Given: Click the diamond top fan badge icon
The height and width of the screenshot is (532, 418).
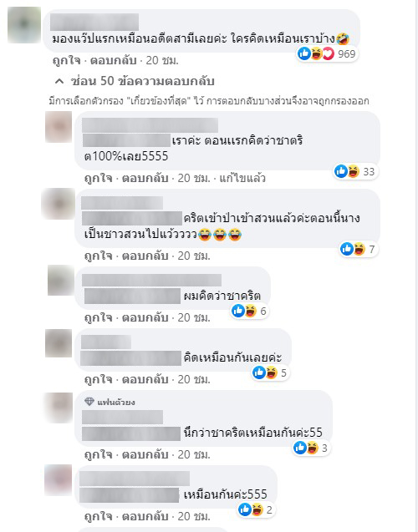Looking at the screenshot, I should point(89,402).
